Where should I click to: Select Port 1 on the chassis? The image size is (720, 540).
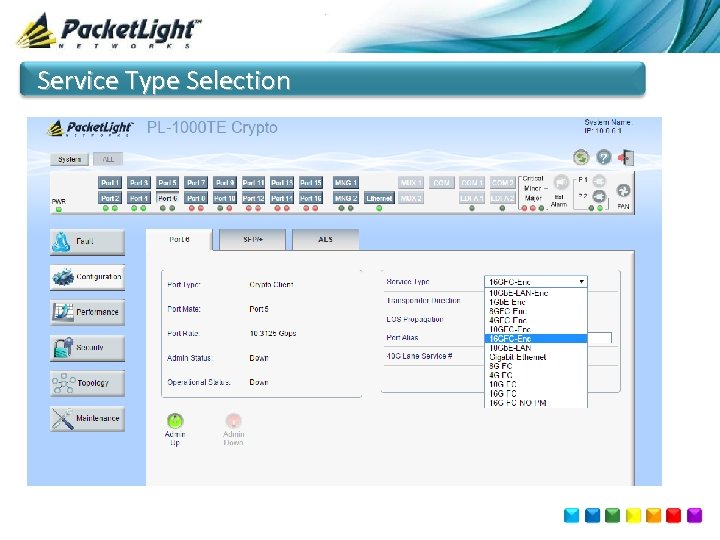pyautogui.click(x=110, y=183)
